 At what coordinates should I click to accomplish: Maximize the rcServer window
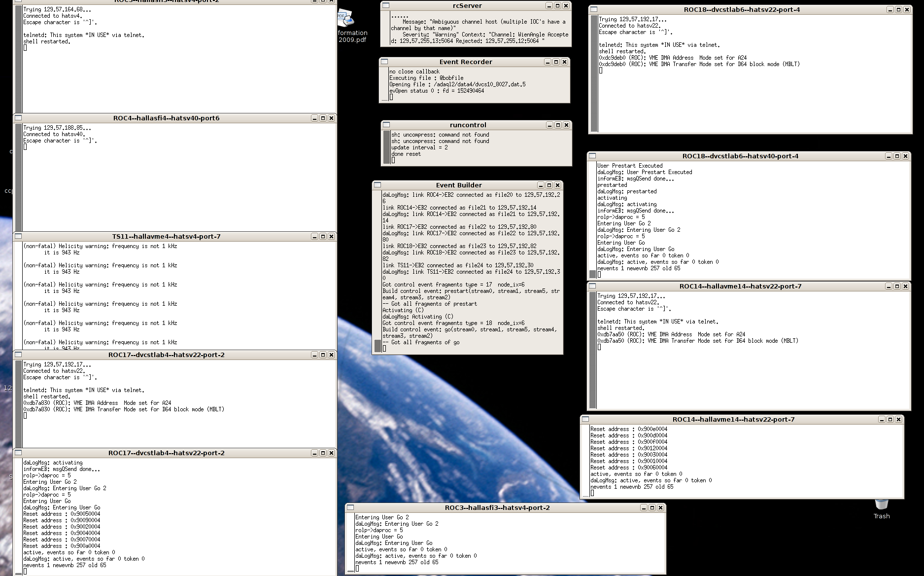(x=557, y=6)
